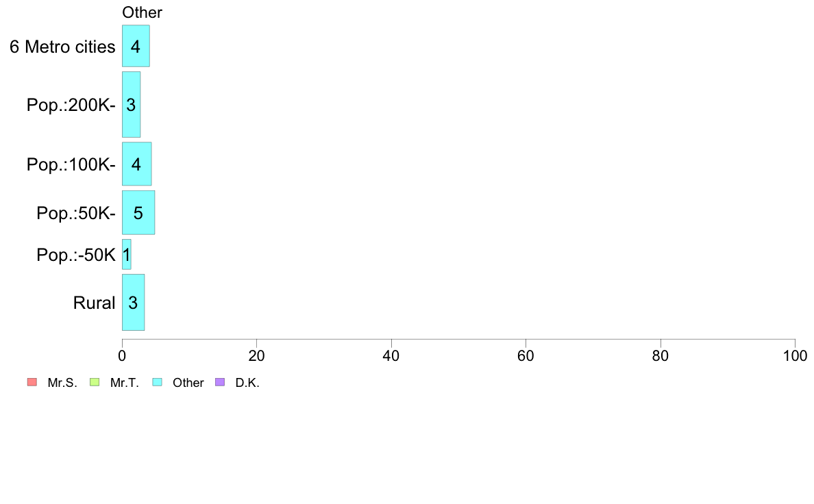
Task: Click the 100 axis tick label
Action: pyautogui.click(x=795, y=355)
